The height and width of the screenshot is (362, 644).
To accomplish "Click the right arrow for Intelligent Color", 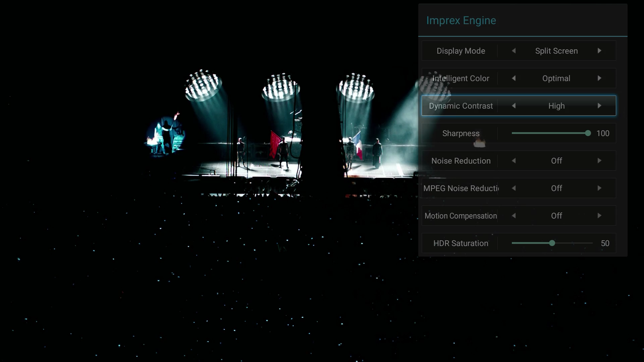I will pyautogui.click(x=599, y=78).
